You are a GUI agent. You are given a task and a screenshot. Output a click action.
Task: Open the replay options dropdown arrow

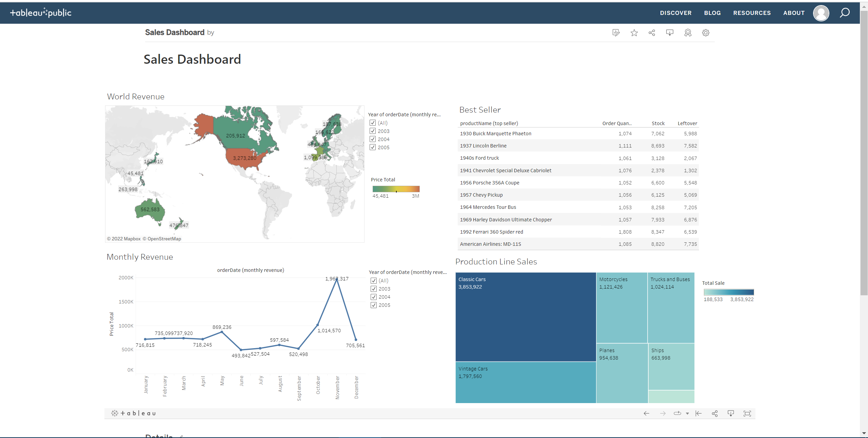pos(687,414)
